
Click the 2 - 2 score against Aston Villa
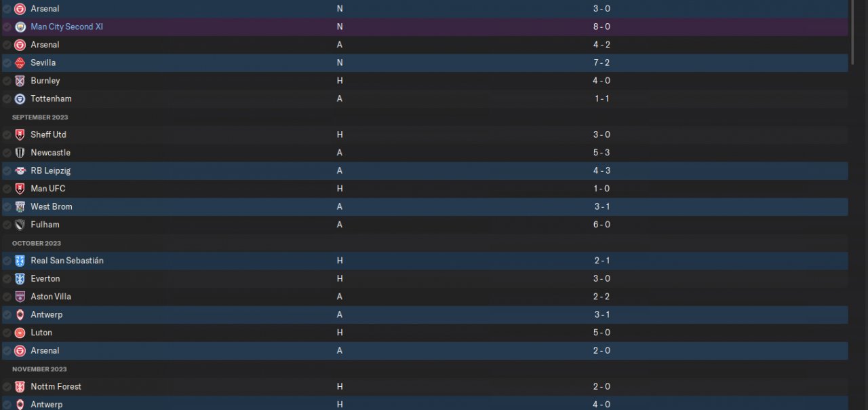pos(602,297)
